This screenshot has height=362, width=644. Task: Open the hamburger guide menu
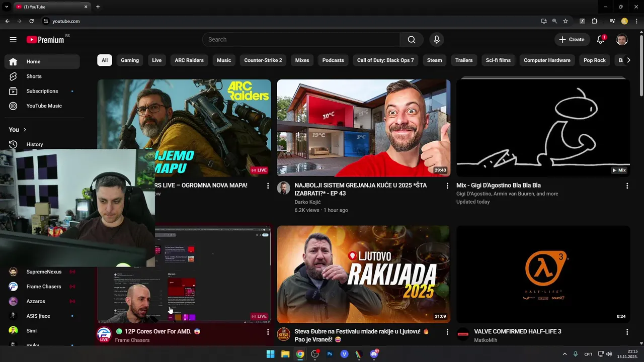tap(13, 40)
